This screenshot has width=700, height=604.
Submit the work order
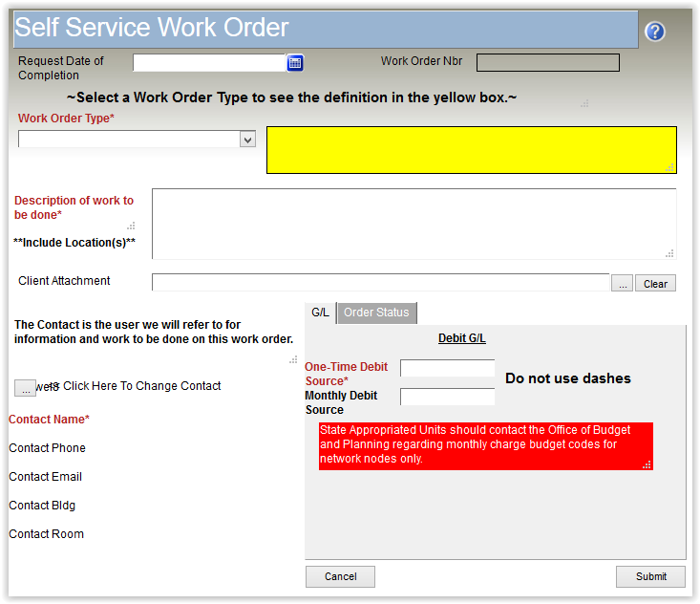[x=650, y=576]
